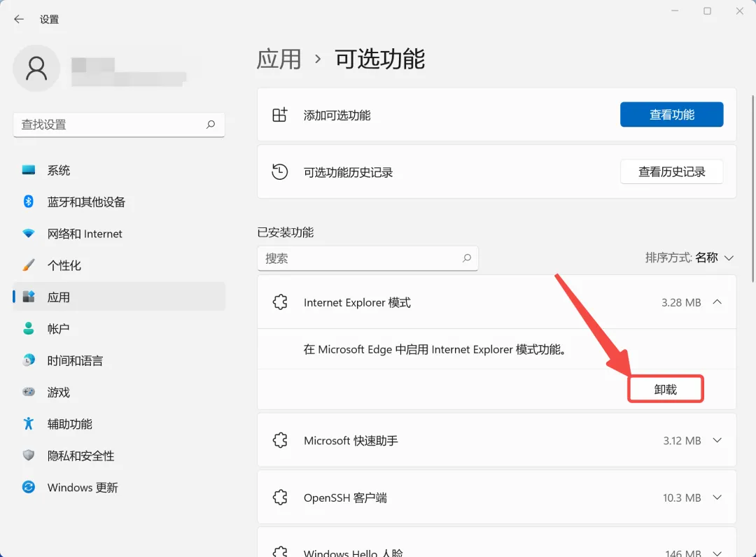Click the 3.28 MB size value
This screenshot has width=756, height=557.
coord(681,302)
